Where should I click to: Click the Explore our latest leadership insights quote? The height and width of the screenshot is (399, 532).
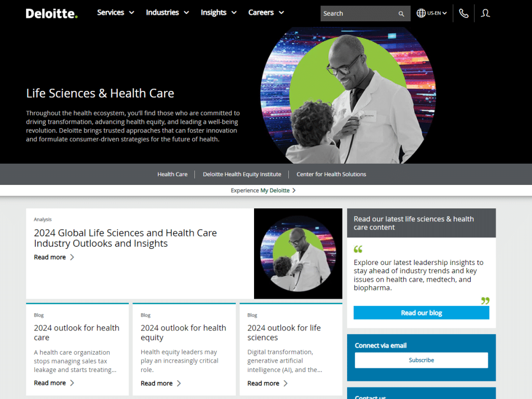click(418, 275)
